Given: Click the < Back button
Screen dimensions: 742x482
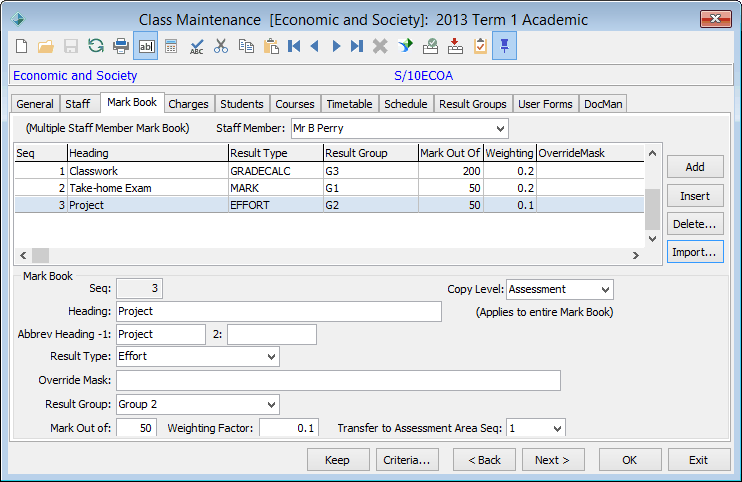Looking at the screenshot, I should (x=484, y=460).
